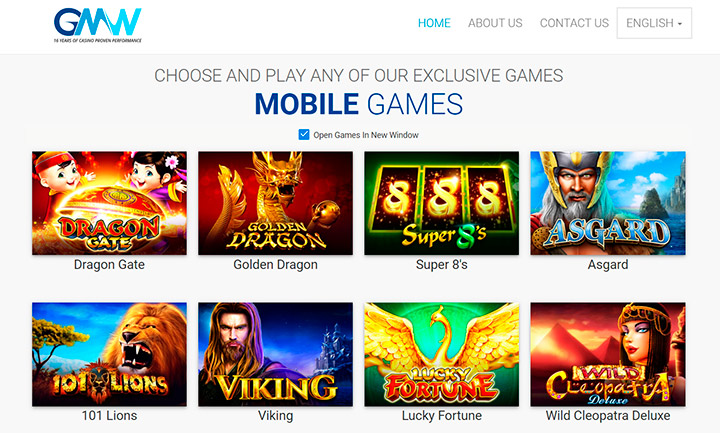Open the Viking game image
Viewport: 720px width, 433px height.
[276, 354]
